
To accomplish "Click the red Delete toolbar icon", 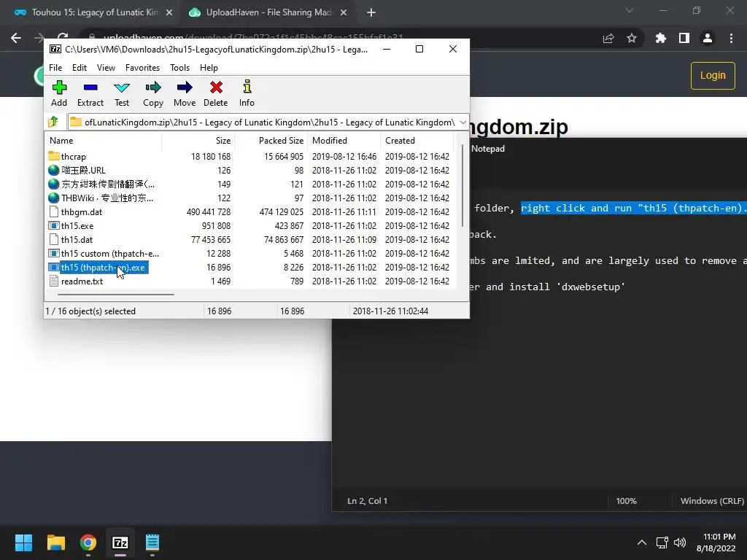I will pos(216,93).
